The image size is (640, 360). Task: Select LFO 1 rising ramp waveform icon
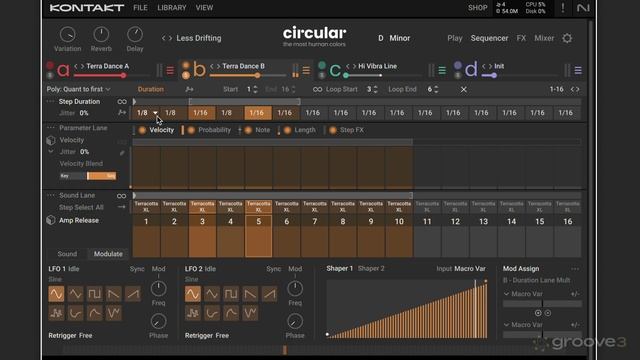coord(133,294)
